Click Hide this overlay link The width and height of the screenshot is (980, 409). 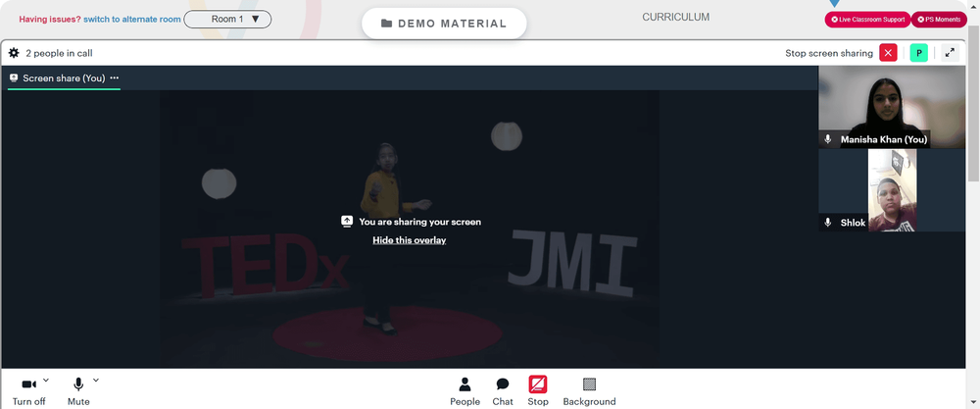click(x=410, y=240)
